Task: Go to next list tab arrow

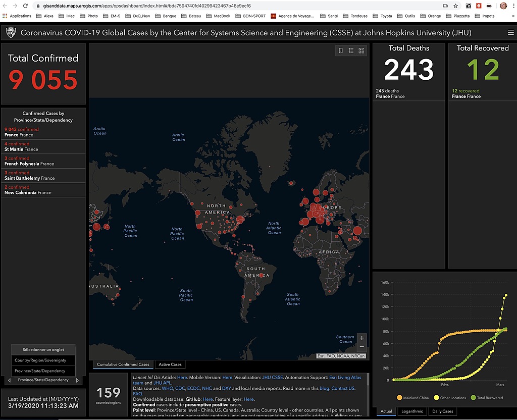Action: coord(77,380)
